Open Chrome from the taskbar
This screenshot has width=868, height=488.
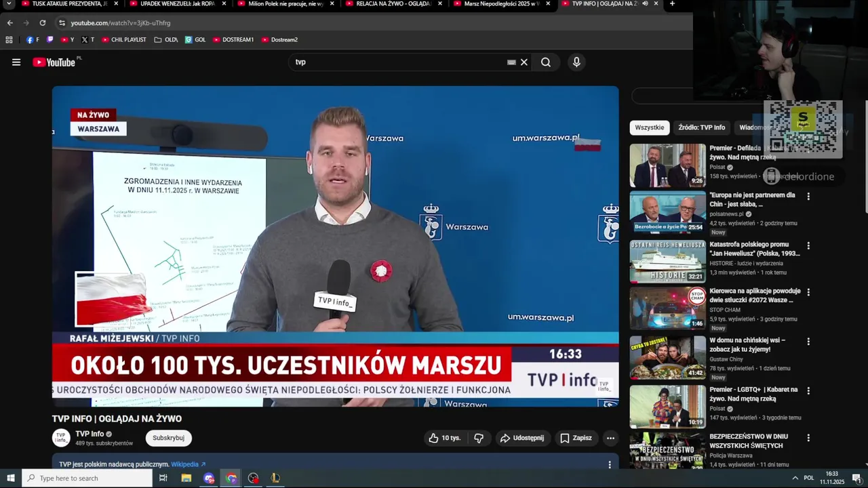[231, 478]
